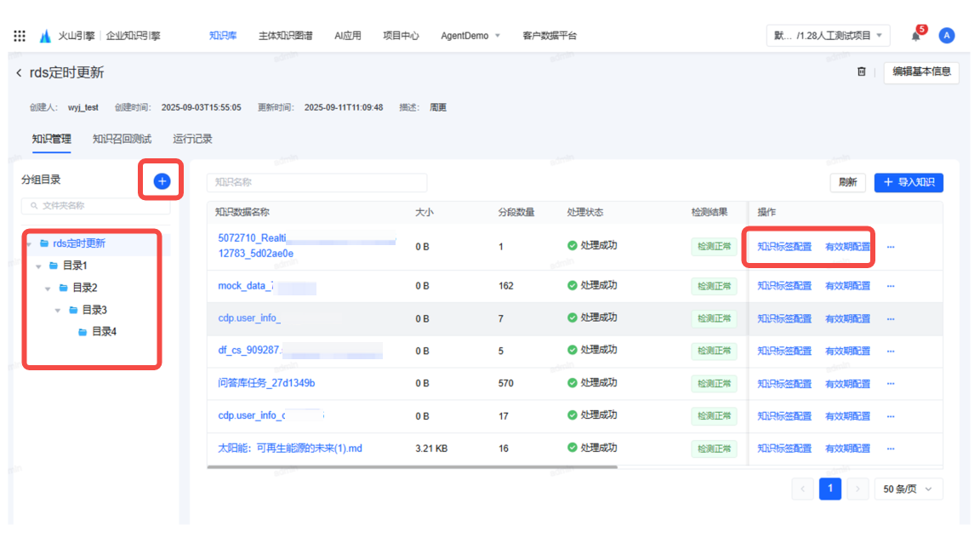Switch to the 运行记录 tab
The width and height of the screenshot is (980, 549).
pyautogui.click(x=192, y=139)
